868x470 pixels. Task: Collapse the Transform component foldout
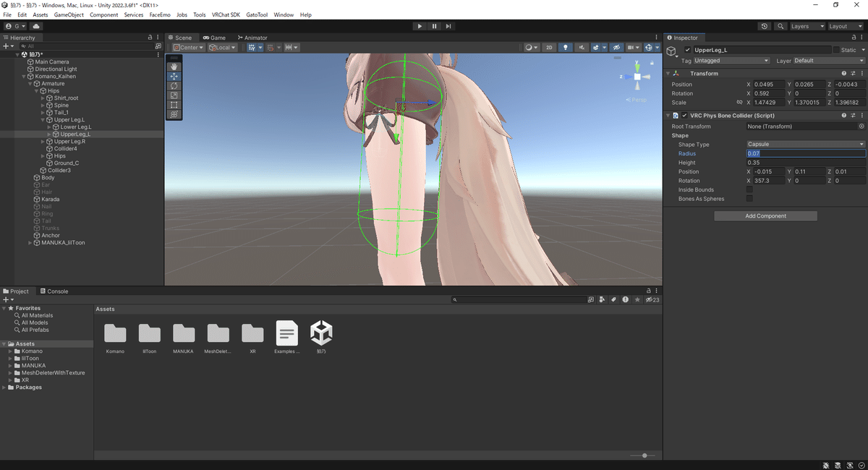[668, 73]
